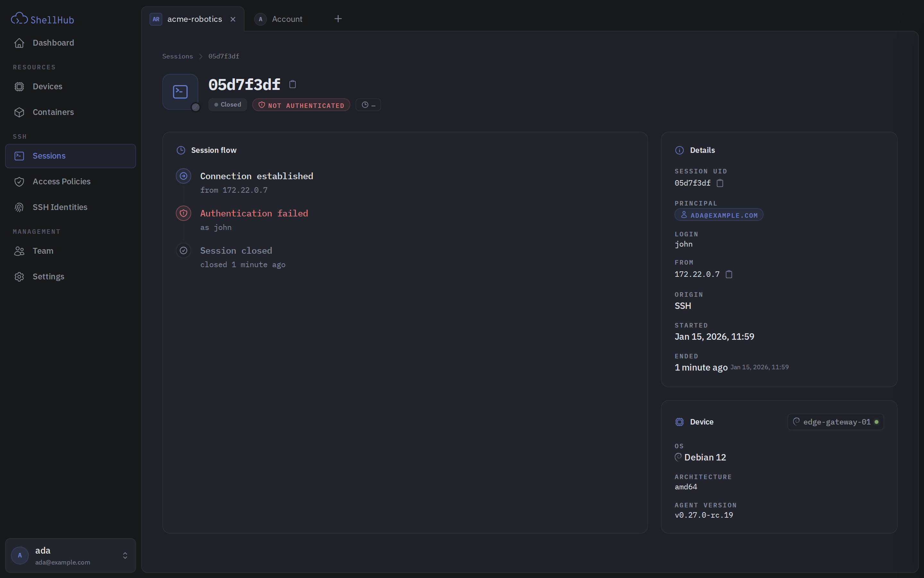Click the Connection established flow icon
The height and width of the screenshot is (578, 924).
(183, 176)
